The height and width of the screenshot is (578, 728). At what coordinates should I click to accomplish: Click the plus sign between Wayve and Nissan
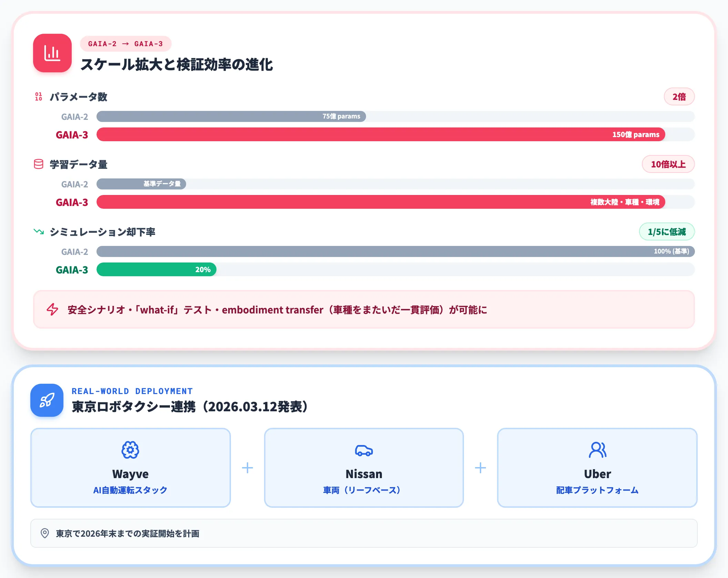[x=247, y=468]
